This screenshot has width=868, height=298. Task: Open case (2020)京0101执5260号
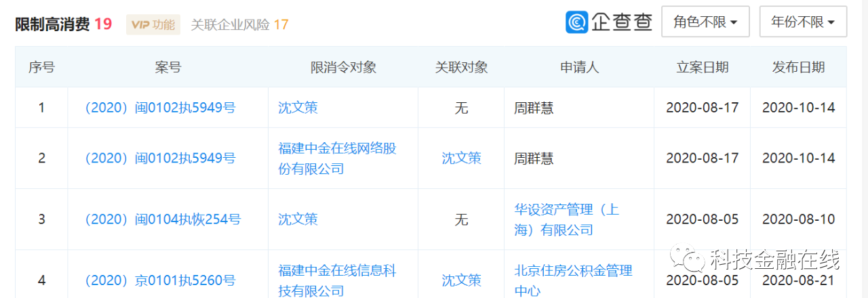(159, 280)
